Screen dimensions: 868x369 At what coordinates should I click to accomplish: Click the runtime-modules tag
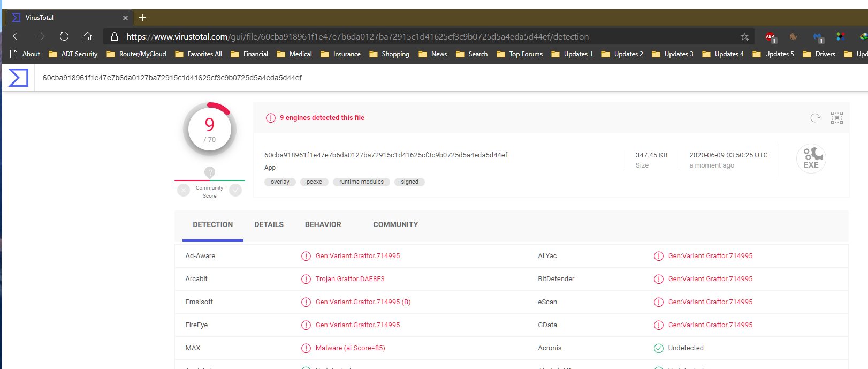[361, 182]
